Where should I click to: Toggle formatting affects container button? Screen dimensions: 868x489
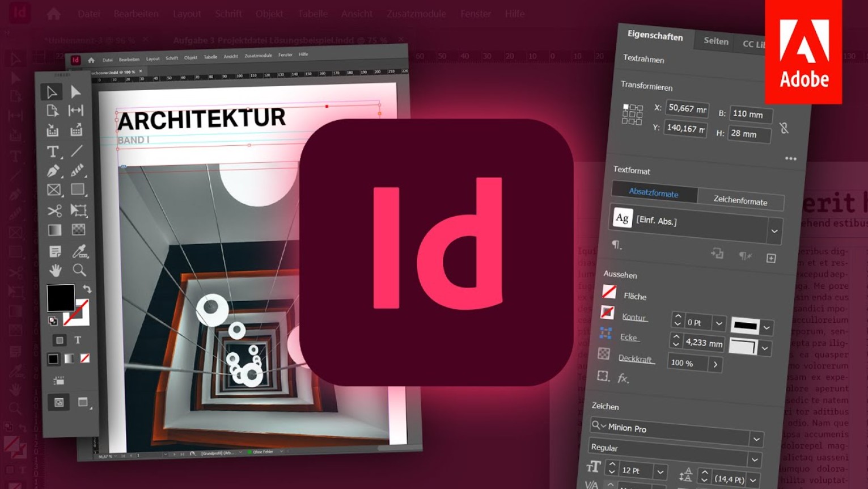[59, 340]
